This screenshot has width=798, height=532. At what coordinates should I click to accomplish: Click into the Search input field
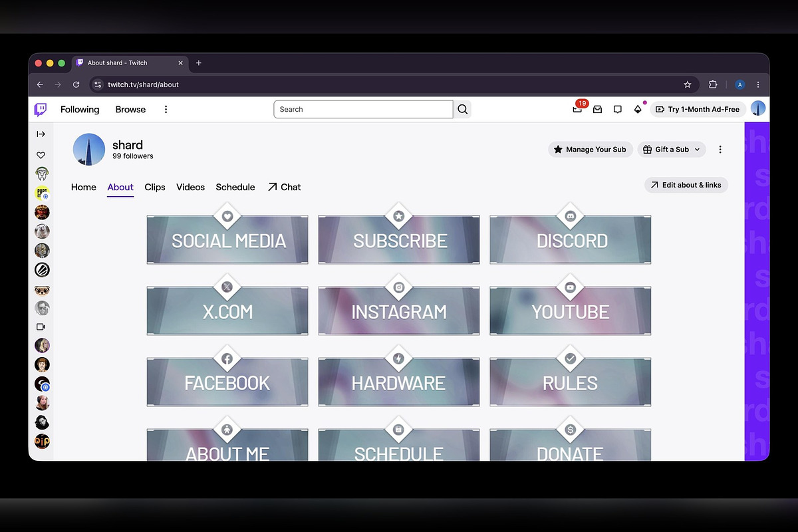pos(363,109)
